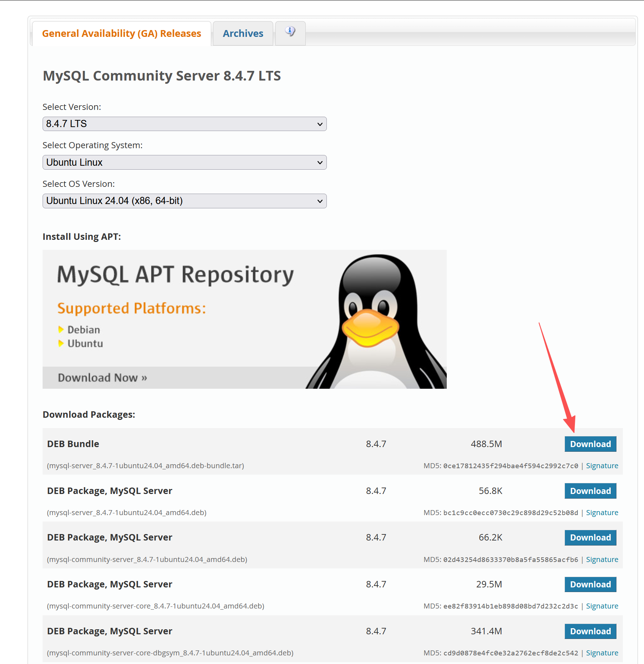This screenshot has height=664, width=644.
Task: Open Signature for server-core-dbgsym deb
Action: click(x=602, y=653)
